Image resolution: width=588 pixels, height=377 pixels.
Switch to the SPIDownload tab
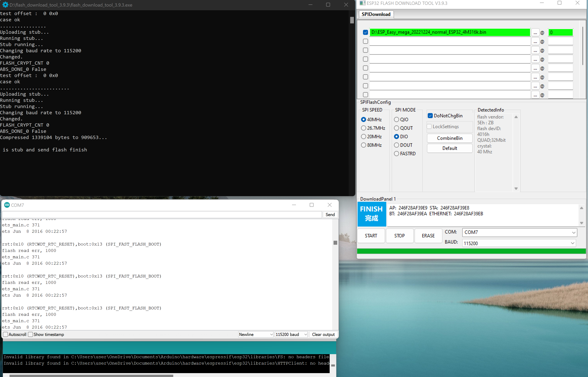(376, 14)
